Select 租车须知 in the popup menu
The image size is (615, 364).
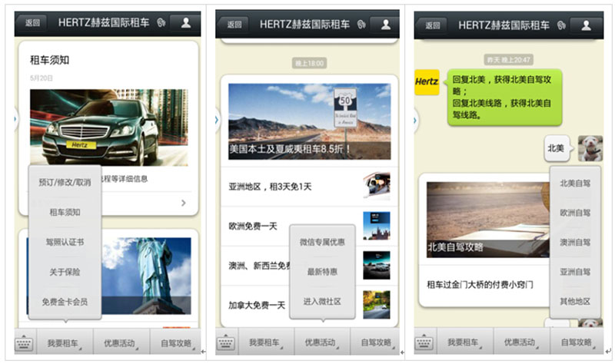pyautogui.click(x=65, y=213)
